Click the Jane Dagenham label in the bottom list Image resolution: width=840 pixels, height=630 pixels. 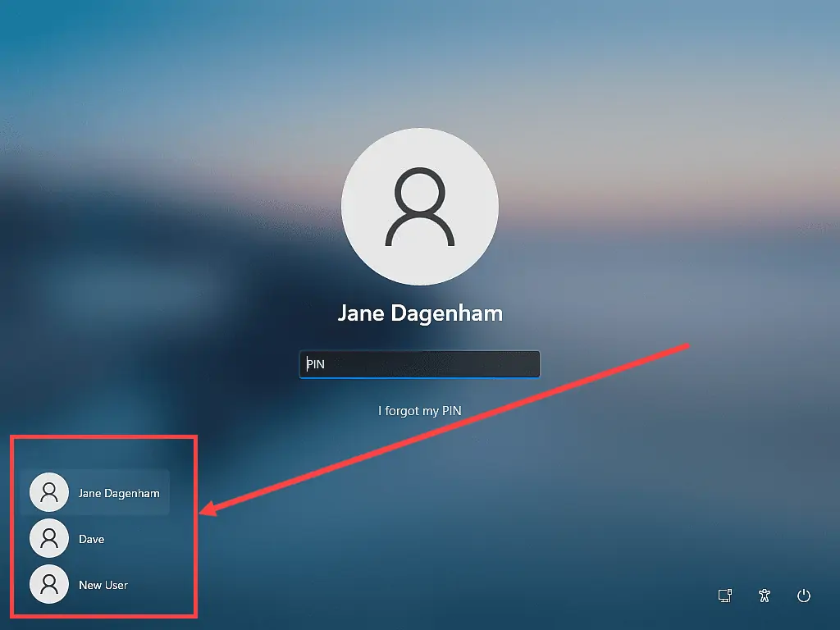click(x=119, y=492)
